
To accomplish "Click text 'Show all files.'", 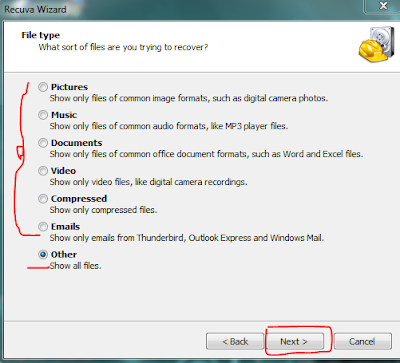I will (x=75, y=266).
